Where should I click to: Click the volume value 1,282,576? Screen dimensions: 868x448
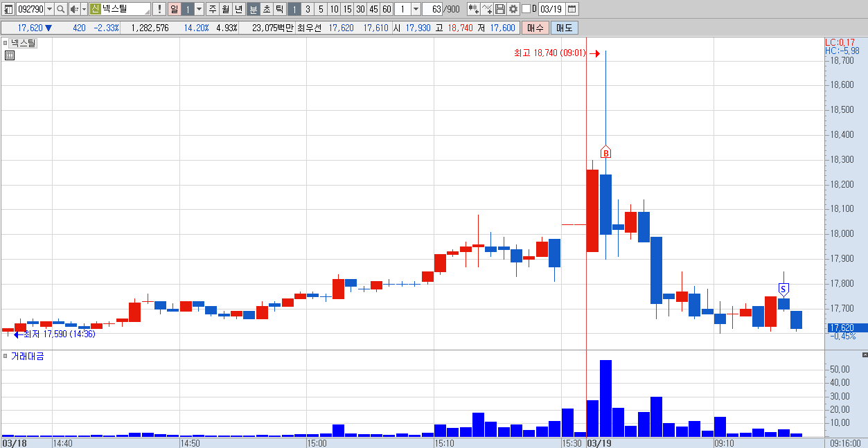click(150, 28)
